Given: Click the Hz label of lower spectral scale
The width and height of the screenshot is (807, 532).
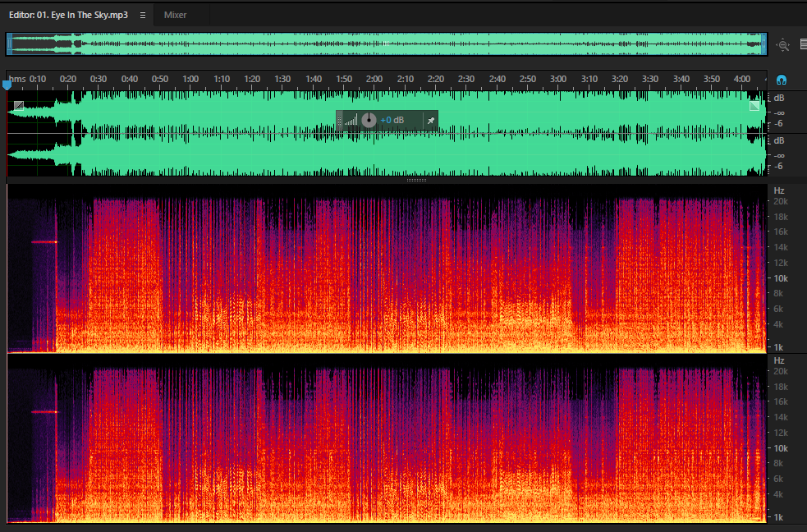Looking at the screenshot, I should [x=779, y=360].
